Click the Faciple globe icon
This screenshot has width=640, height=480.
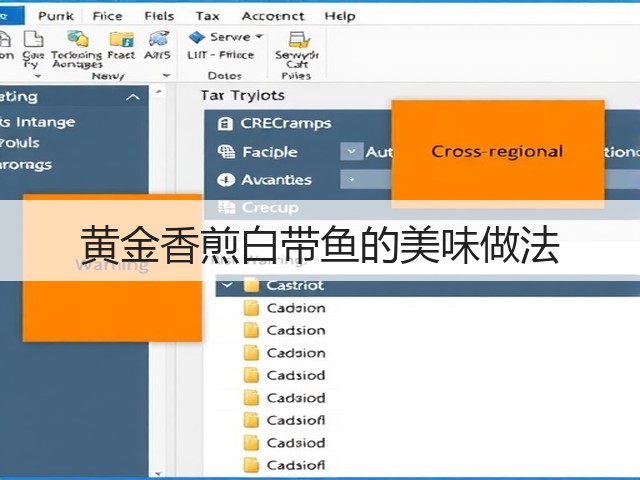[x=226, y=152]
